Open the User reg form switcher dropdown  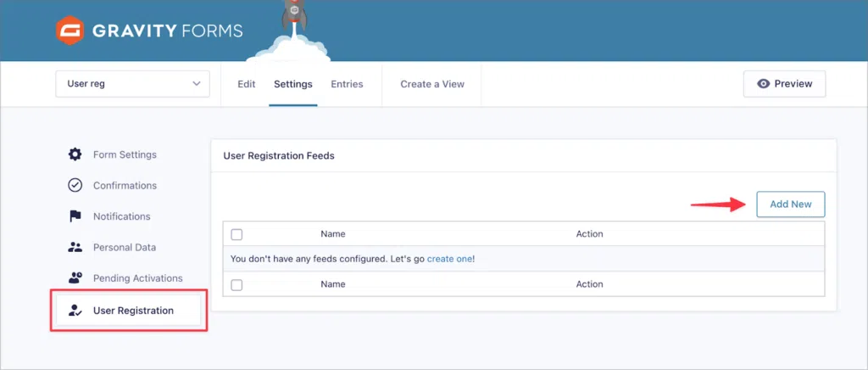pos(133,84)
